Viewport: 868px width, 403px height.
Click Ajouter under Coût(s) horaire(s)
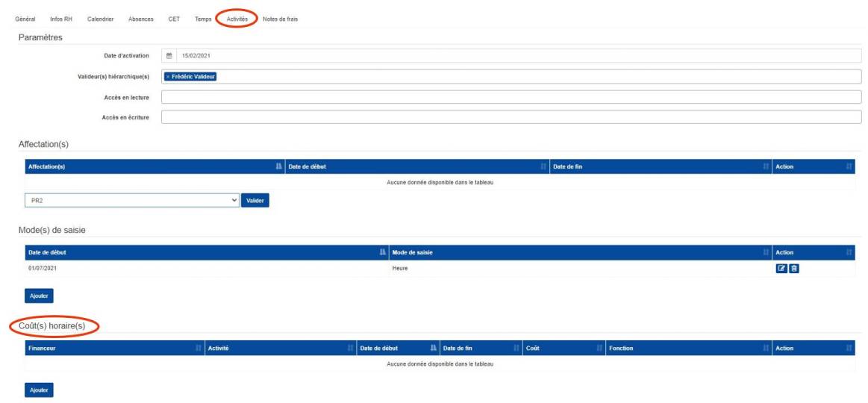(x=39, y=390)
